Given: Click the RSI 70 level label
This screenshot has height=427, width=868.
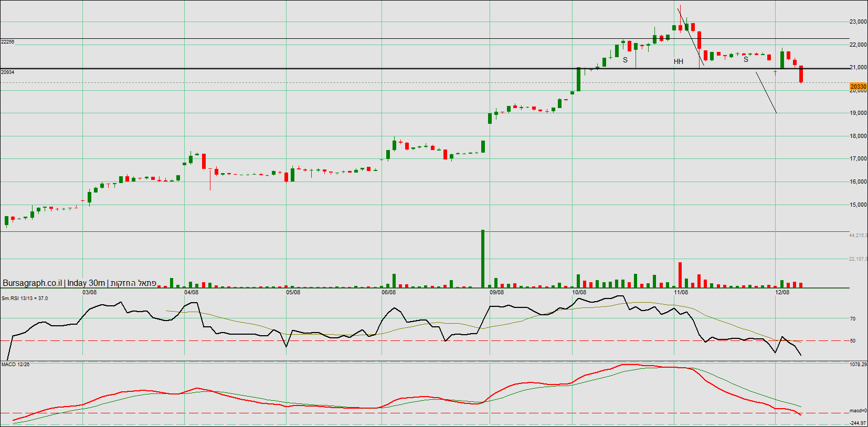Looking at the screenshot, I should [853, 319].
